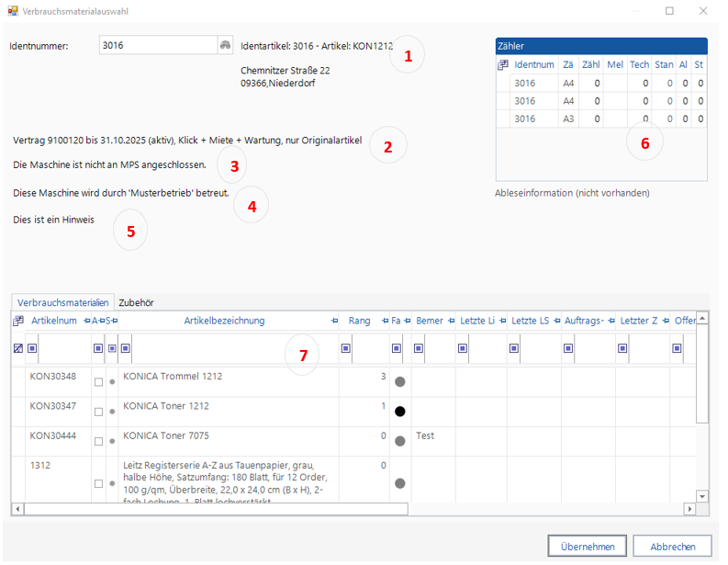The height and width of the screenshot is (565, 728).
Task: Click the pin icon on Rang column
Action: [381, 321]
